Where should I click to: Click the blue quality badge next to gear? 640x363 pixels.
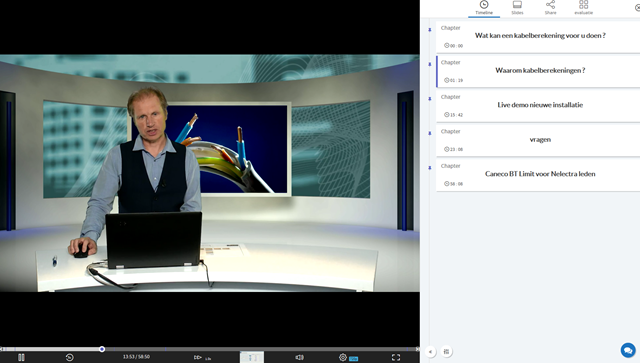tap(353, 359)
